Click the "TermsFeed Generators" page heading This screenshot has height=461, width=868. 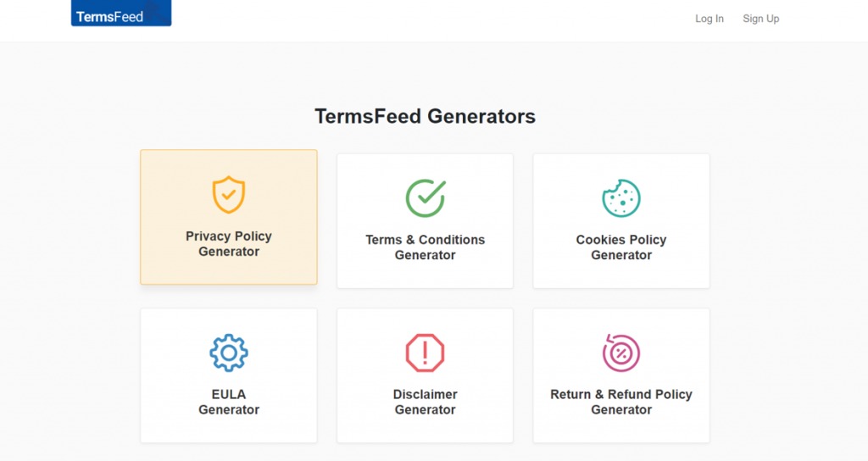[426, 116]
